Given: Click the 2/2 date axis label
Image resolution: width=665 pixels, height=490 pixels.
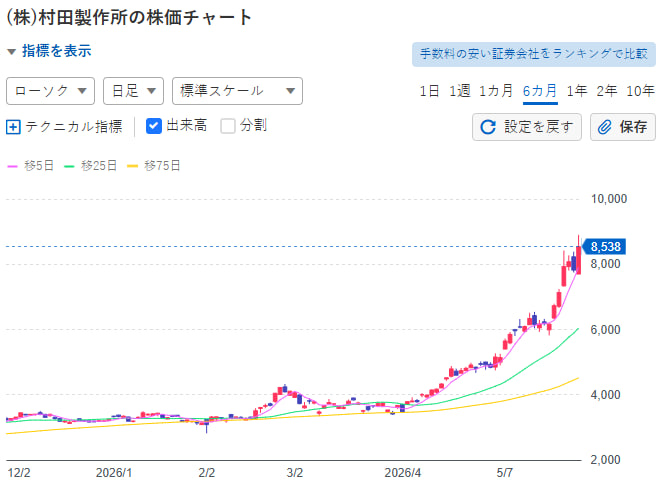Looking at the screenshot, I should 207,473.
